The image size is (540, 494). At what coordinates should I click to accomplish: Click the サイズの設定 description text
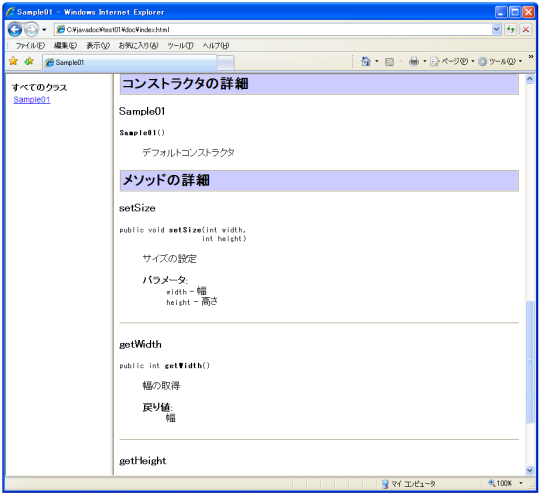click(x=169, y=259)
